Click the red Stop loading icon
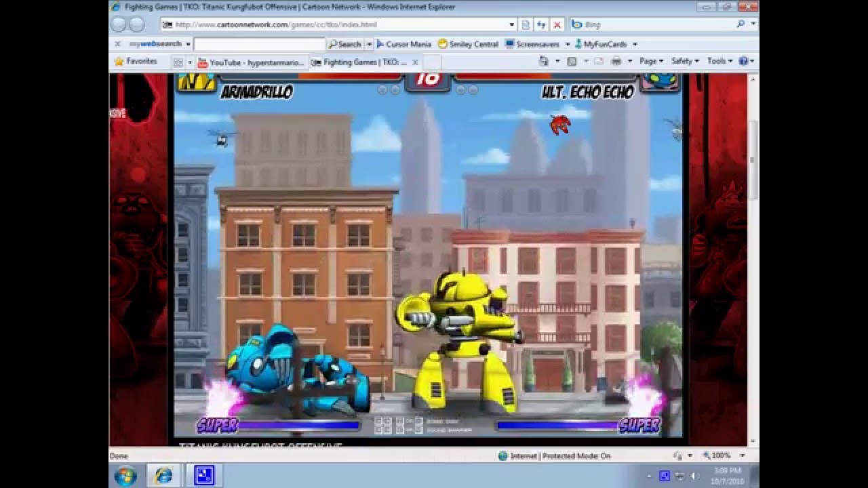 pyautogui.click(x=557, y=24)
